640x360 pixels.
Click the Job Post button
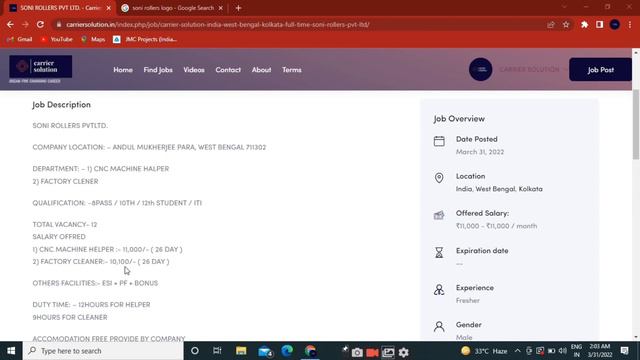click(x=600, y=70)
